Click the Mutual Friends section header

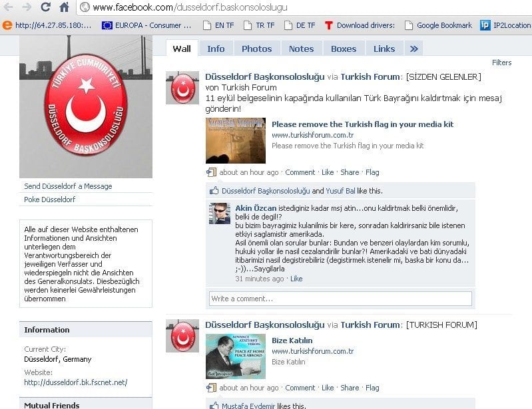tap(85, 404)
